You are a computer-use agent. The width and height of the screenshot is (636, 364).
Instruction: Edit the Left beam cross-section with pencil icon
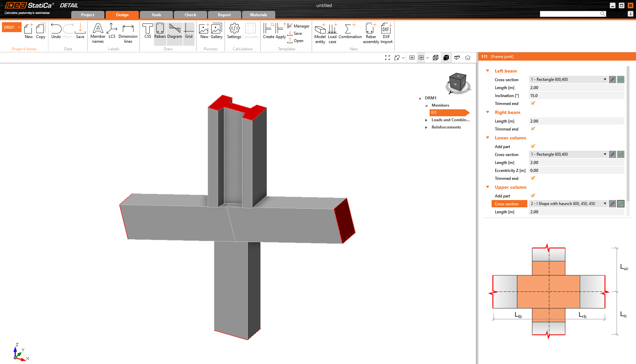point(612,79)
